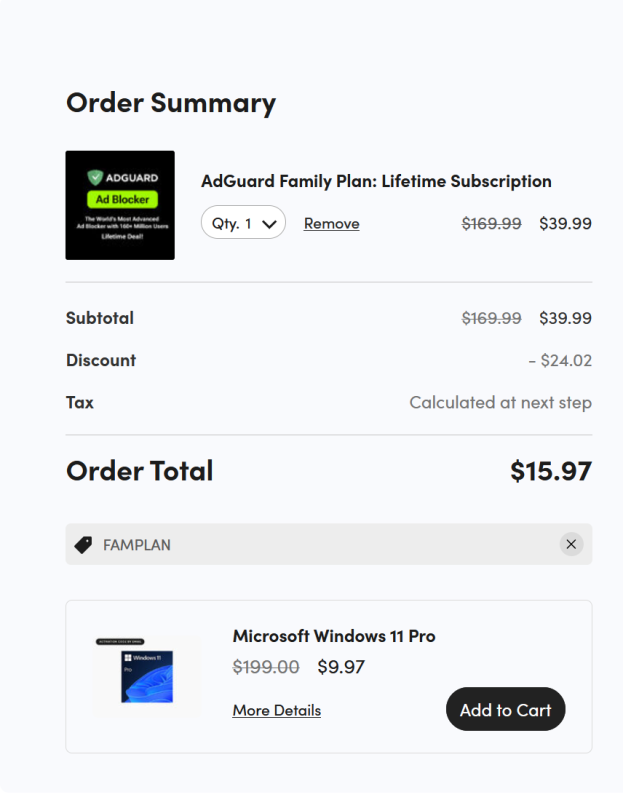Click the Subtotal label
Viewport: 623px width, 800px height.
pyautogui.click(x=100, y=318)
